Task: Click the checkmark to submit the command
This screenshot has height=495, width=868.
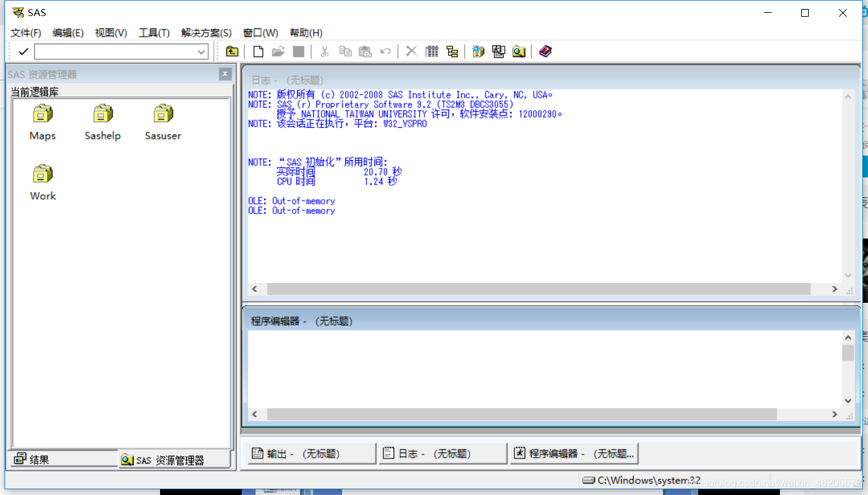Action: click(23, 51)
